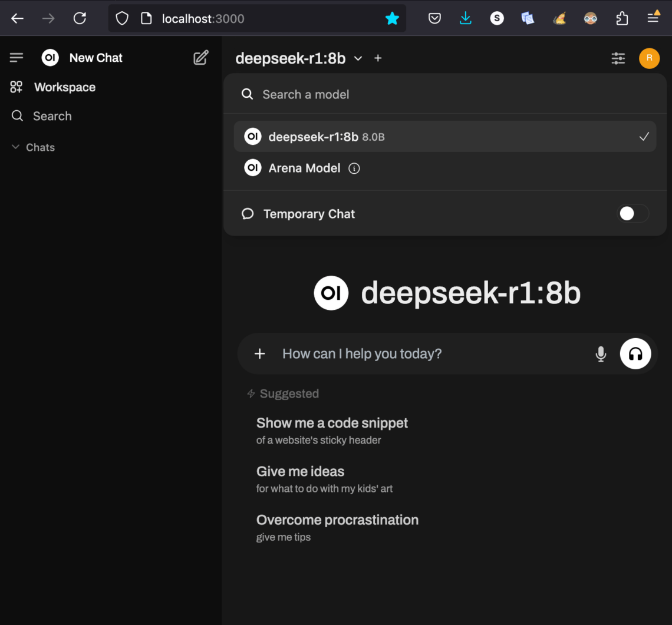The image size is (672, 625).
Task: Collapse the model selector dropdown chevron
Action: click(x=358, y=58)
